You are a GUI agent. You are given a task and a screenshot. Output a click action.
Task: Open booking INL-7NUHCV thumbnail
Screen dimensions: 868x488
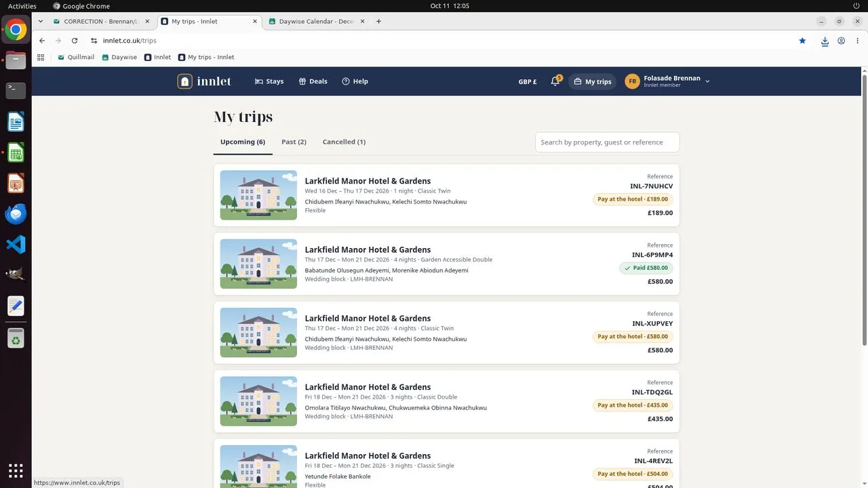(x=258, y=195)
